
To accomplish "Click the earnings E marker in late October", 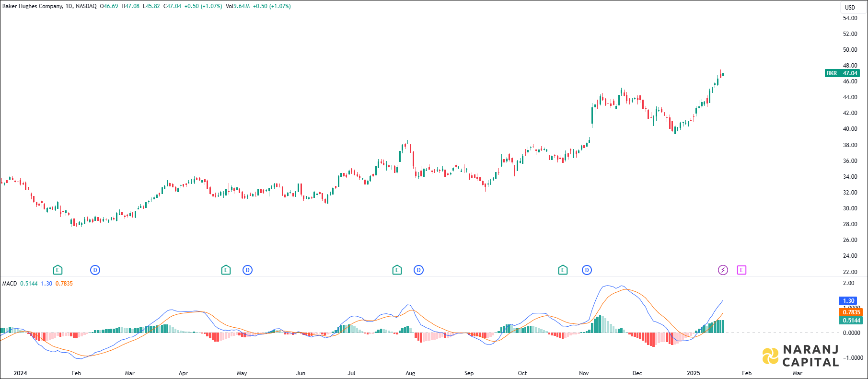I will [563, 270].
